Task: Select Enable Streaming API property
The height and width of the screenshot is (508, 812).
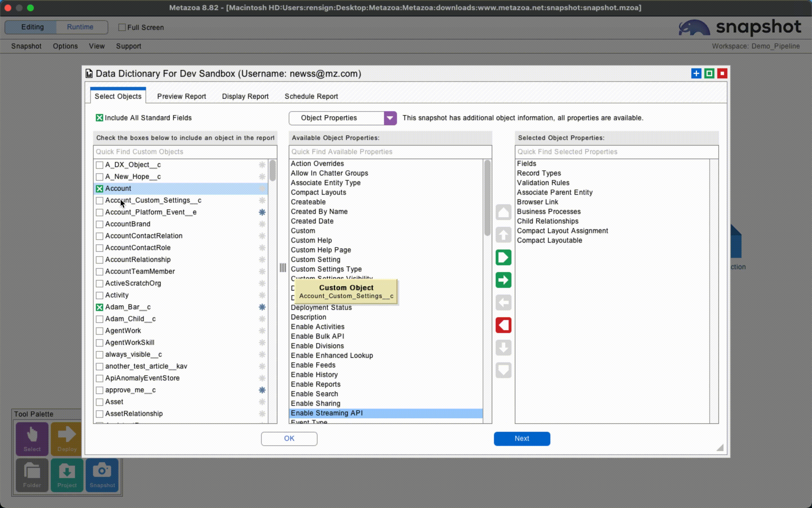Action: (386, 413)
